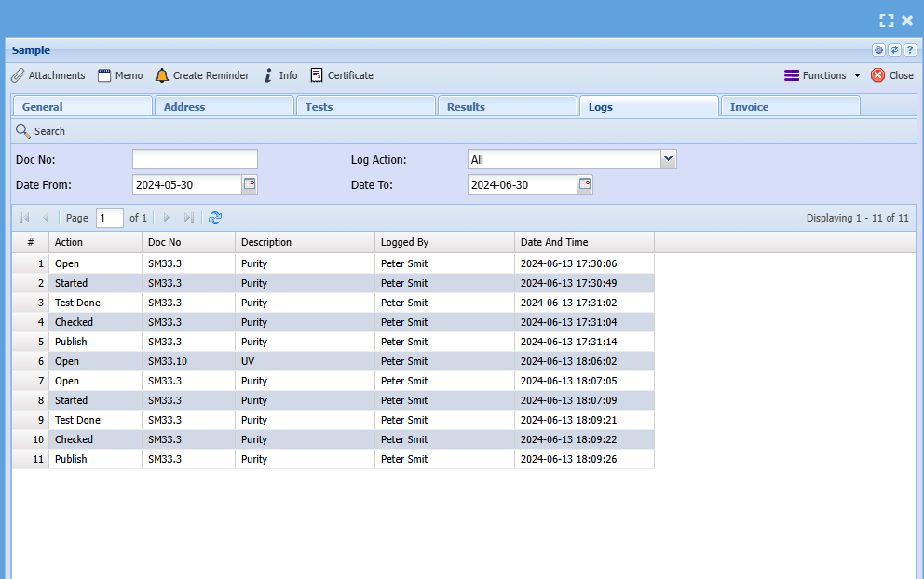Refresh the logs grid
The width and height of the screenshot is (924, 579).
pyautogui.click(x=215, y=218)
